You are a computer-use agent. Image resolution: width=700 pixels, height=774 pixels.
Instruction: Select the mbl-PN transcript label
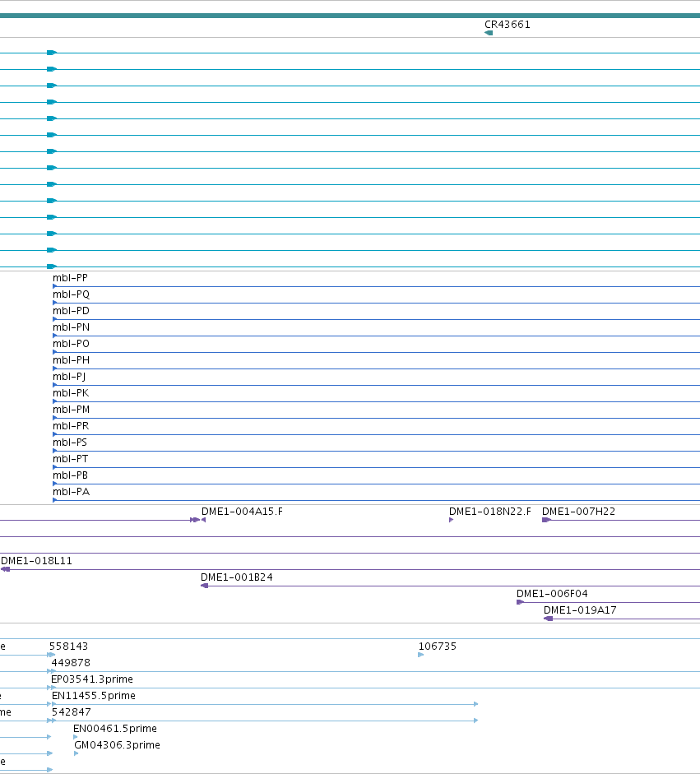tap(71, 327)
